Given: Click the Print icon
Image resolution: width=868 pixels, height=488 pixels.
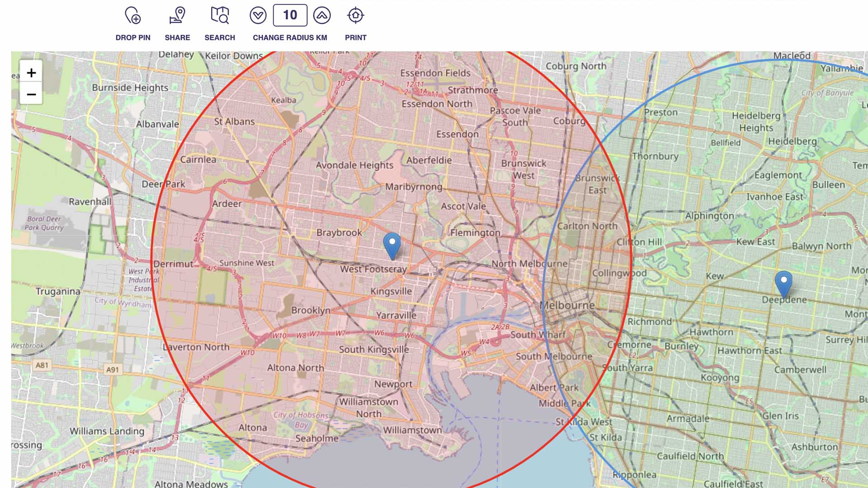Looking at the screenshot, I should (356, 15).
